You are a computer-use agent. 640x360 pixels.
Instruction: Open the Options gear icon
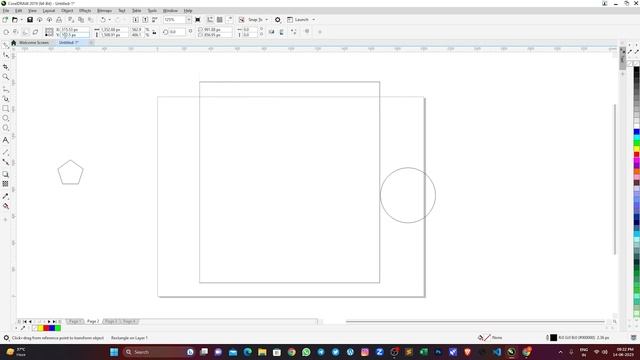[x=278, y=20]
